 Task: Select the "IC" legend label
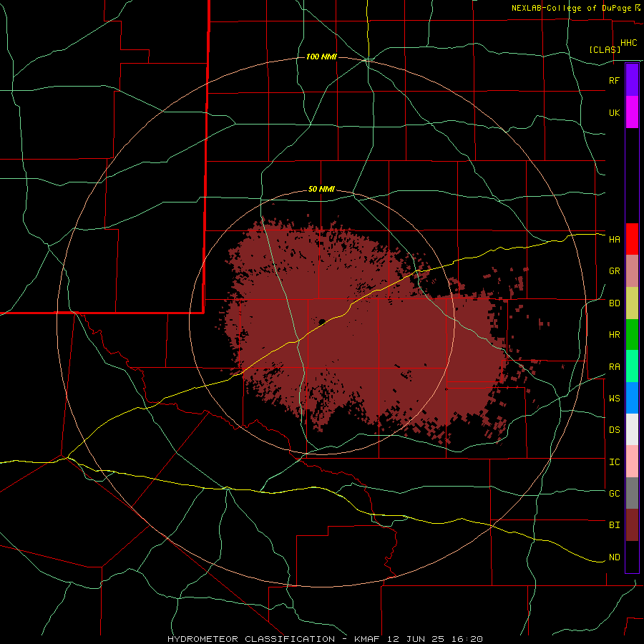(614, 462)
